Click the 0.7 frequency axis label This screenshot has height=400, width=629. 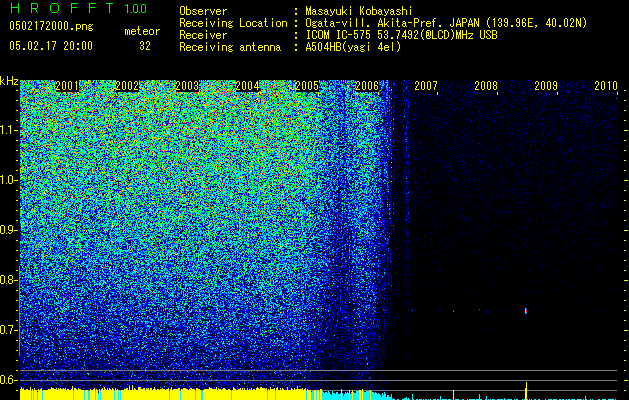click(x=7, y=330)
